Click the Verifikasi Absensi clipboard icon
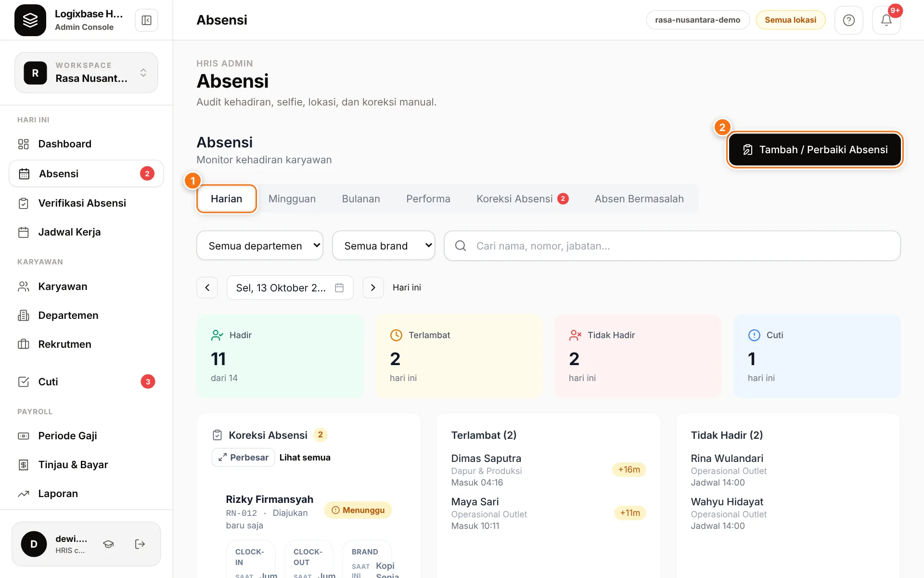The image size is (924, 578). 24,203
